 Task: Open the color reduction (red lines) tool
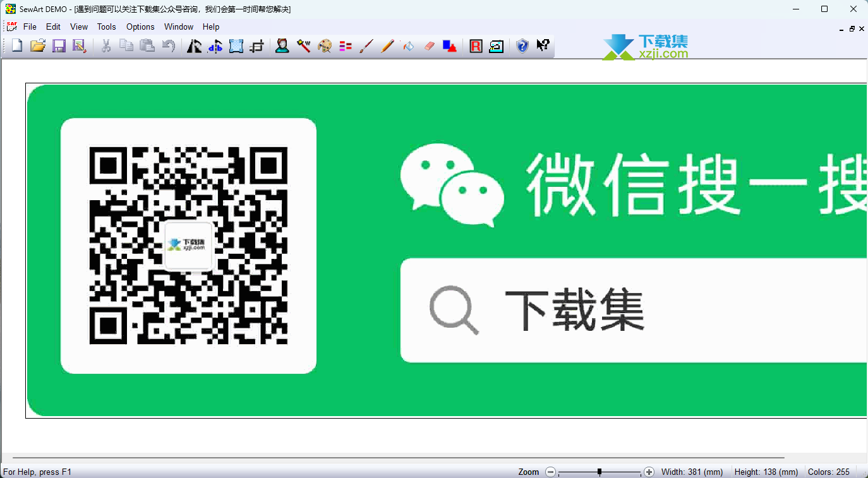pyautogui.click(x=346, y=45)
